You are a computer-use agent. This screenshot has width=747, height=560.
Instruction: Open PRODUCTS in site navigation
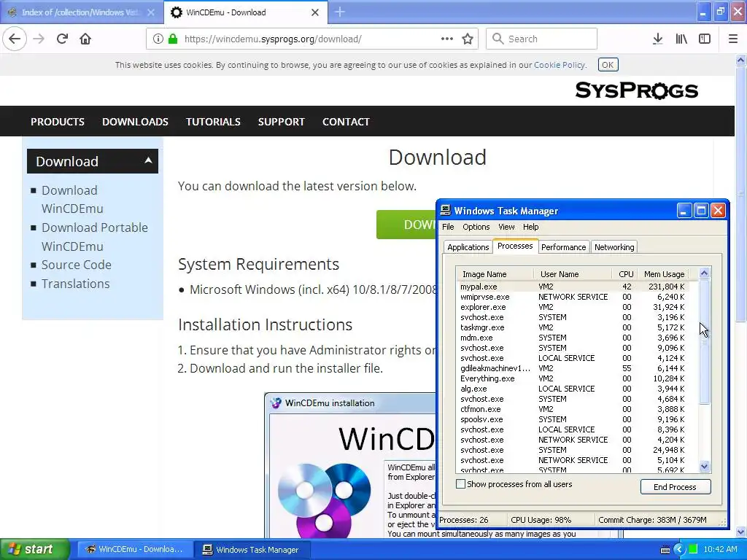58,122
